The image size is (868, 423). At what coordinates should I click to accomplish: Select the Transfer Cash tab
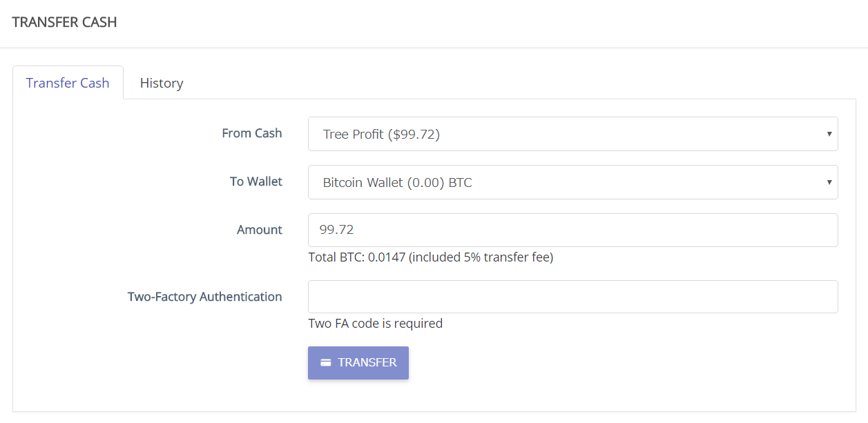[x=68, y=83]
